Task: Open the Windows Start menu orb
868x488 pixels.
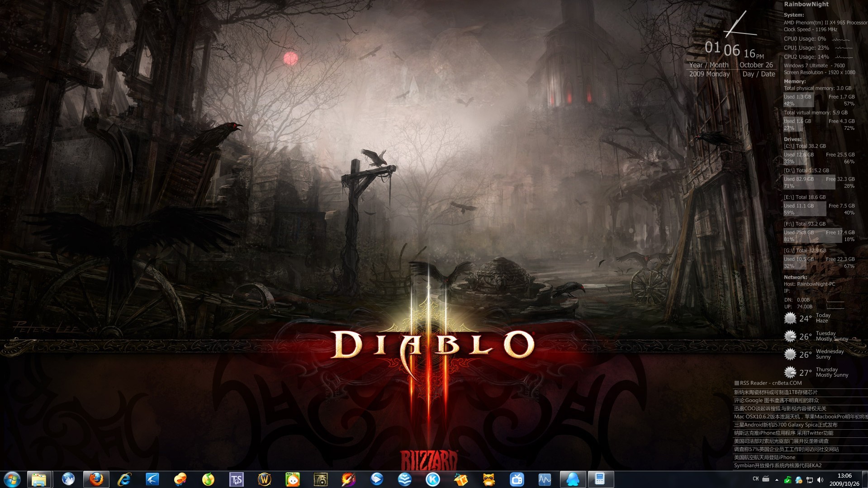Action: (12, 479)
